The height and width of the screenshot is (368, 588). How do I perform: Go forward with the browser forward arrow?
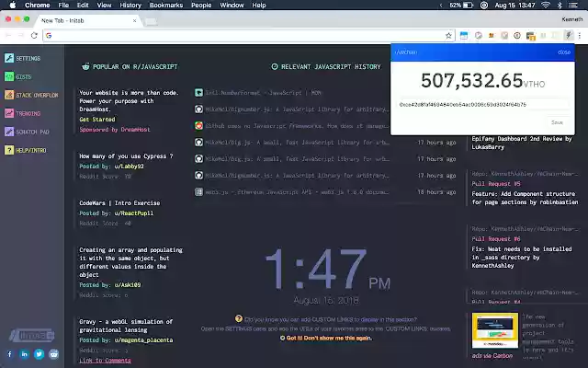pyautogui.click(x=21, y=36)
